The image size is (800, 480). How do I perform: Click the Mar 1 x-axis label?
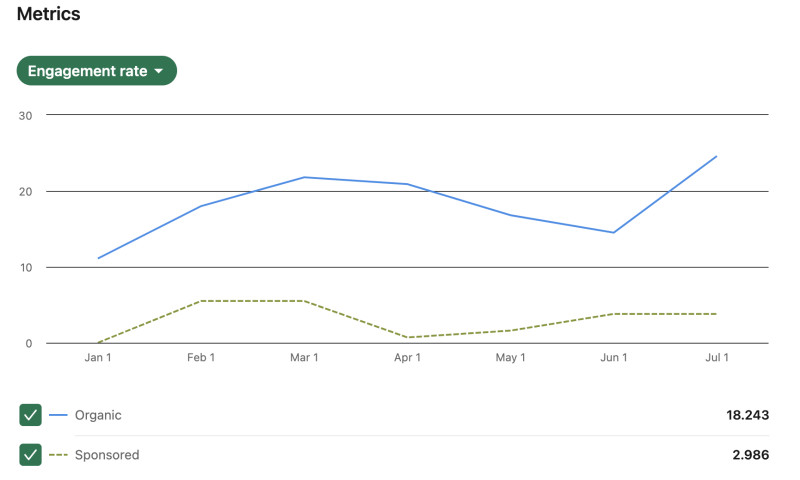(304, 358)
